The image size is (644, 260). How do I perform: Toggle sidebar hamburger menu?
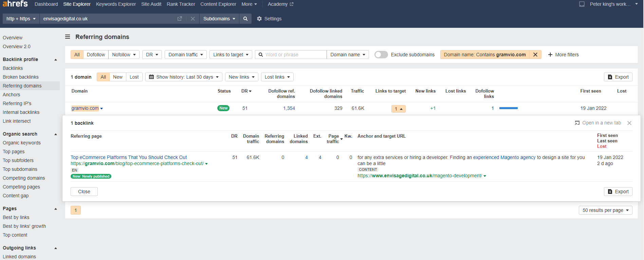(x=68, y=37)
